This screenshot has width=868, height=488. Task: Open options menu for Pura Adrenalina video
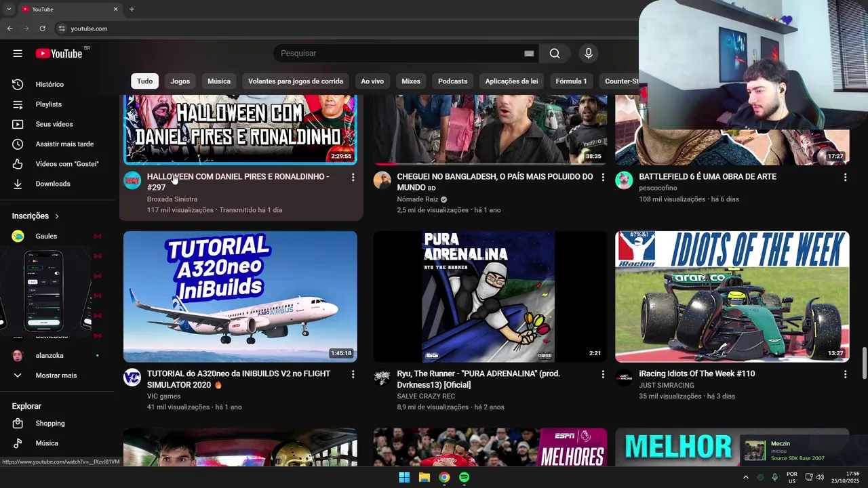603,374
